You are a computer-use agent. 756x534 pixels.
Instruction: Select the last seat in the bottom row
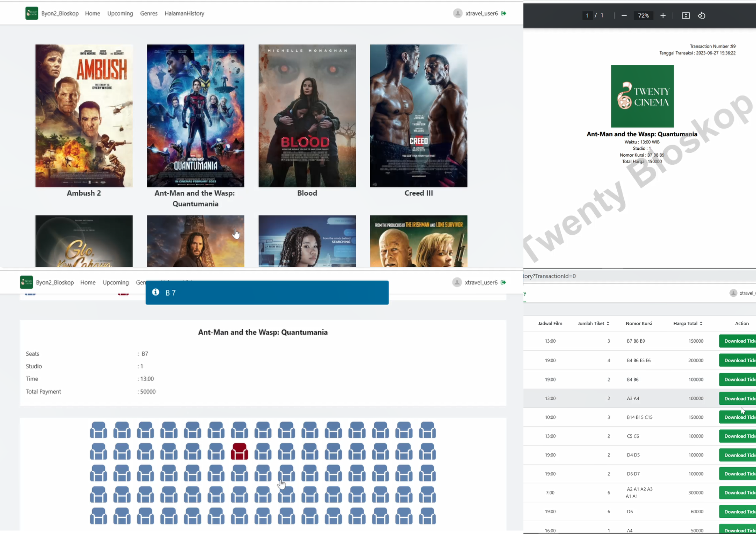(x=427, y=516)
